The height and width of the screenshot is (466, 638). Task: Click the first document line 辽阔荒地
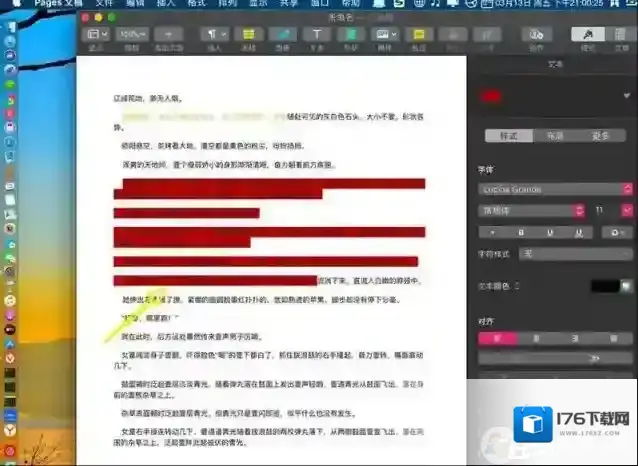click(x=149, y=98)
